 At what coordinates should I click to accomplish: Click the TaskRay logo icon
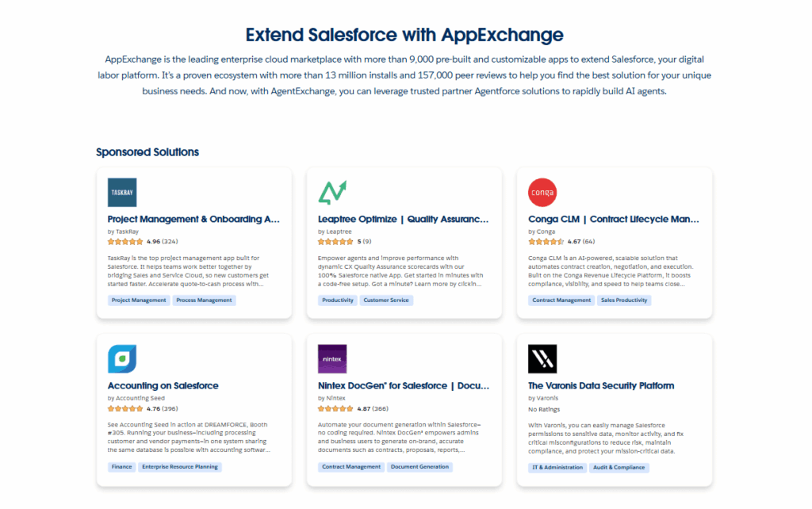(x=122, y=193)
